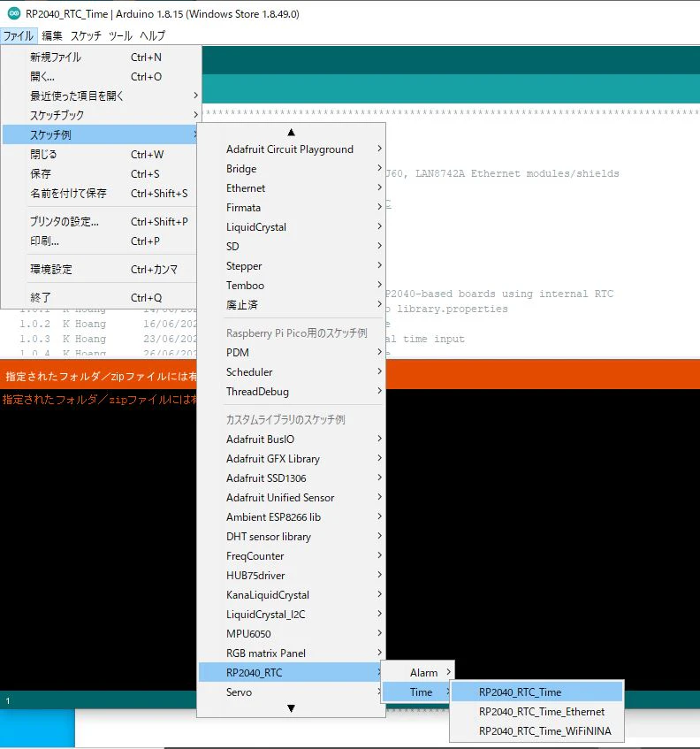Open the ファイル menu
The height and width of the screenshot is (749, 700).
tap(19, 36)
